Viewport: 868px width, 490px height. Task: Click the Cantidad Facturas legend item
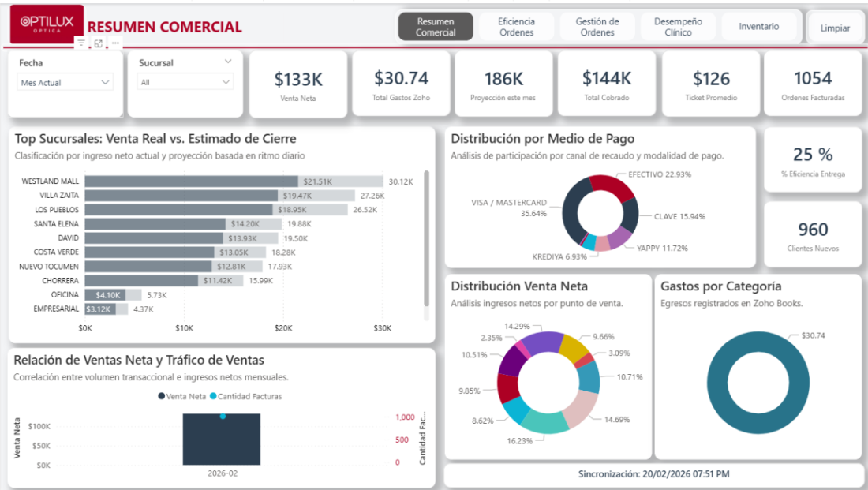tap(245, 396)
